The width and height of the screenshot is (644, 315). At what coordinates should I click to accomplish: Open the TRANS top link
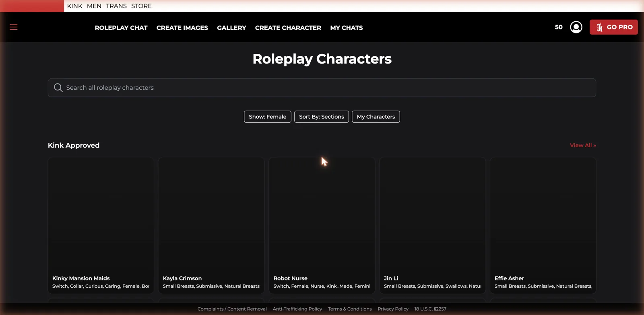[x=116, y=6]
